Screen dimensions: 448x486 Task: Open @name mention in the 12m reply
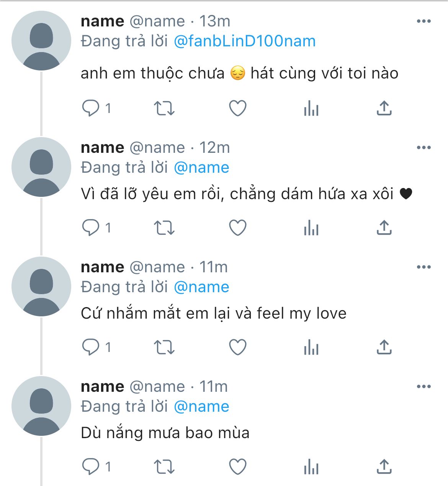click(201, 168)
